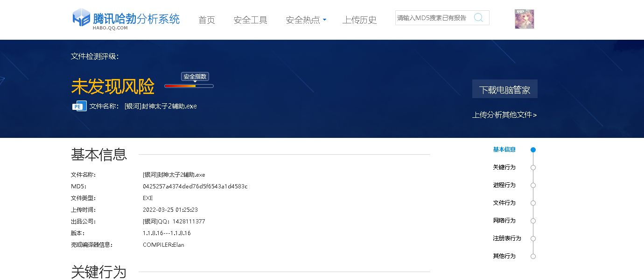Image resolution: width=644 pixels, height=280 pixels.
Task: Click the PE file type icon
Action: 79,106
